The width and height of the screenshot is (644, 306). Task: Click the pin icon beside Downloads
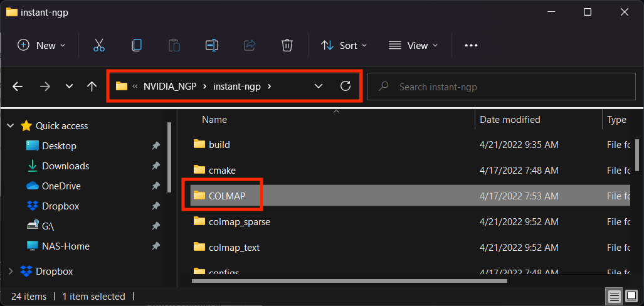156,166
